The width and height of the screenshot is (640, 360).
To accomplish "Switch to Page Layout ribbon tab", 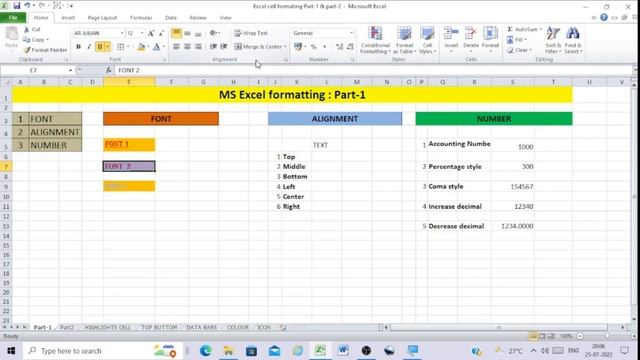I will click(102, 18).
